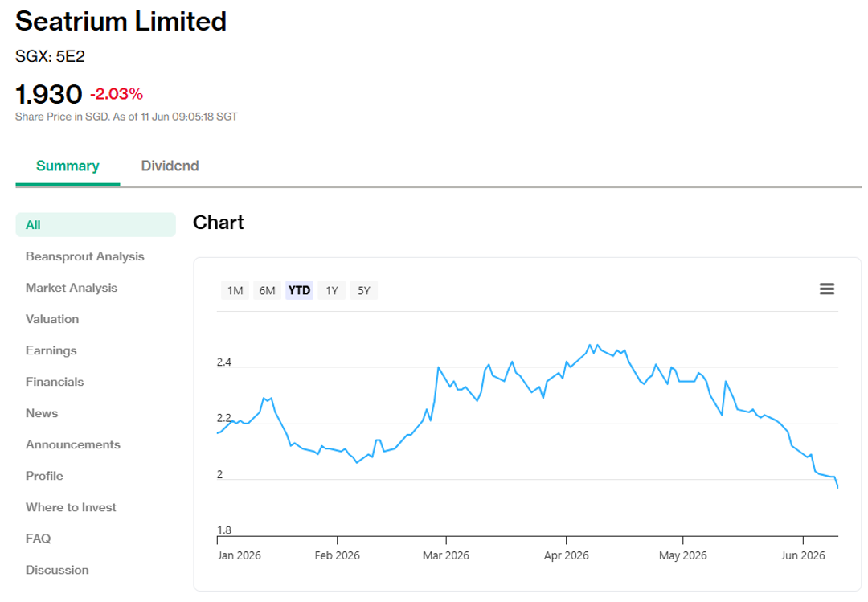The height and width of the screenshot is (602, 868).
Task: Switch to the Summary tab
Action: pyautogui.click(x=68, y=166)
